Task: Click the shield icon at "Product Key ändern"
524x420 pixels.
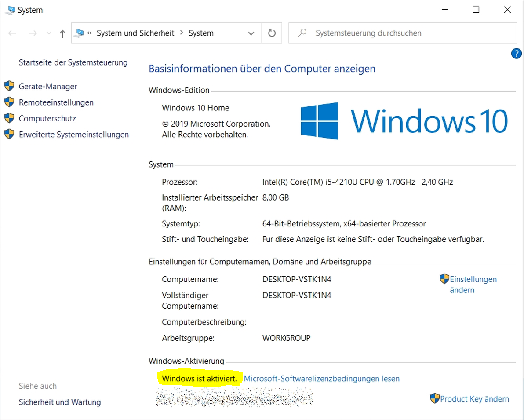Action: point(434,398)
